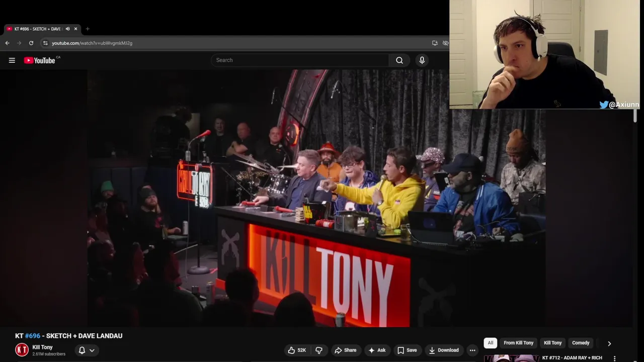Go to YouTube home via logo

point(39,60)
